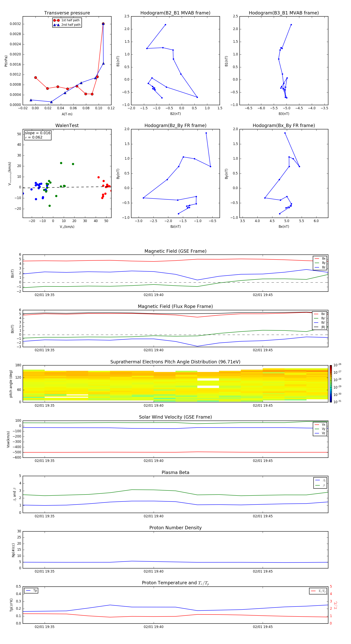Click the "Vsw(km/s)" y-axis label
The image size is (351, 644).
tap(8, 439)
